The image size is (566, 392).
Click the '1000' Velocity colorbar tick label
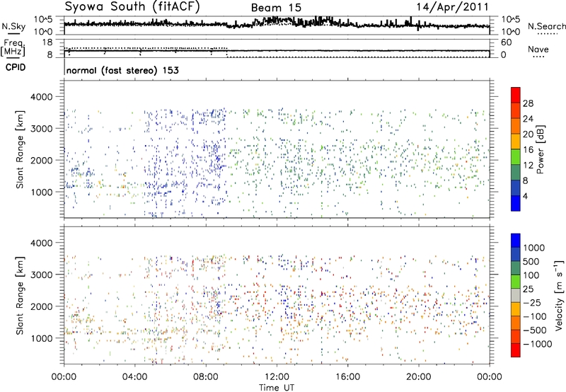click(x=534, y=248)
